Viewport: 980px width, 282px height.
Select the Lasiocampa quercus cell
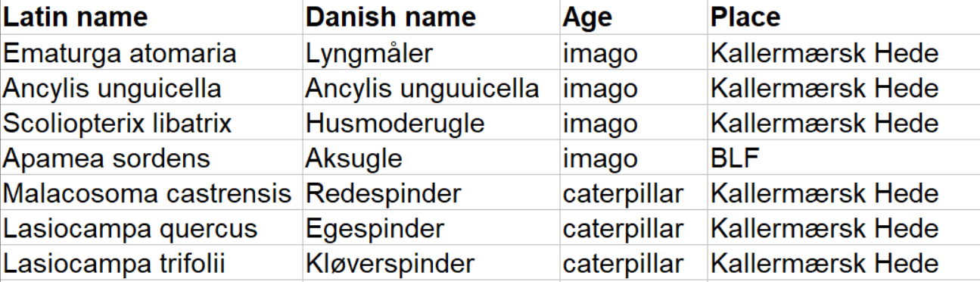pos(151,229)
